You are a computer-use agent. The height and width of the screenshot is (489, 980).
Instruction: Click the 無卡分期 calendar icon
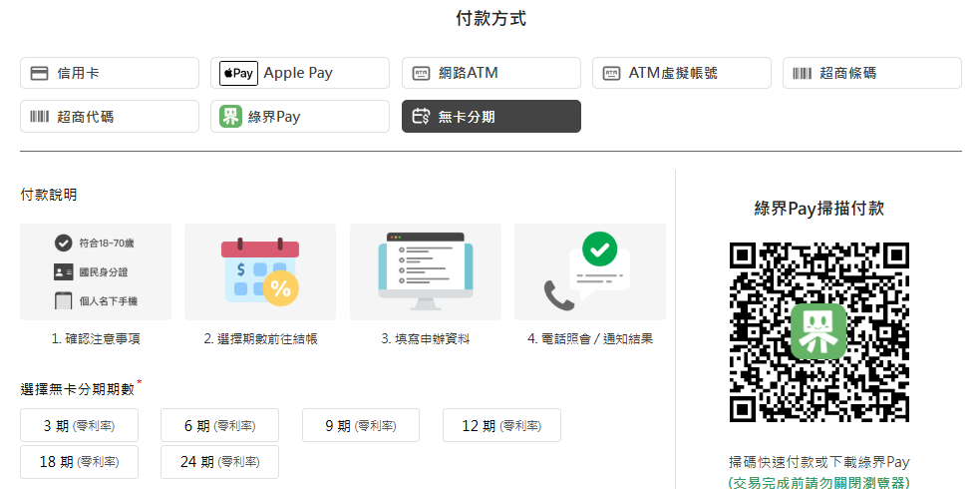click(x=421, y=117)
